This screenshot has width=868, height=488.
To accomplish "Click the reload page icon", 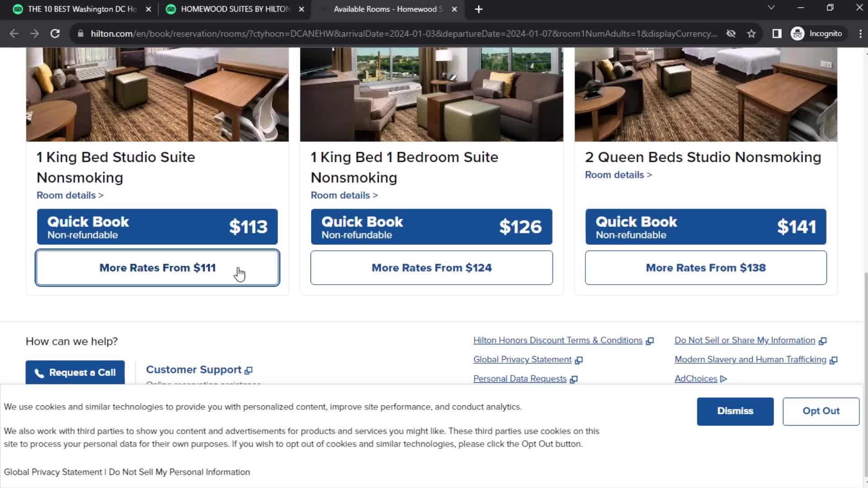I will pos(54,33).
